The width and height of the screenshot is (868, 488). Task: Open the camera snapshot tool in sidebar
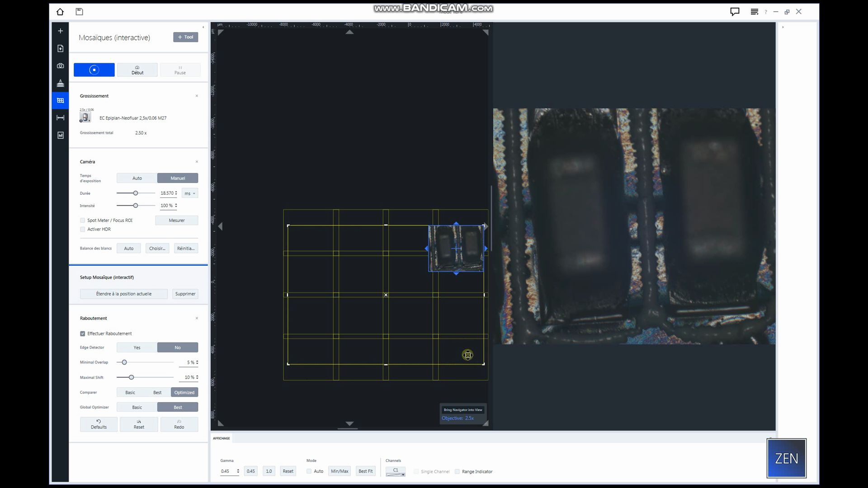tap(60, 66)
